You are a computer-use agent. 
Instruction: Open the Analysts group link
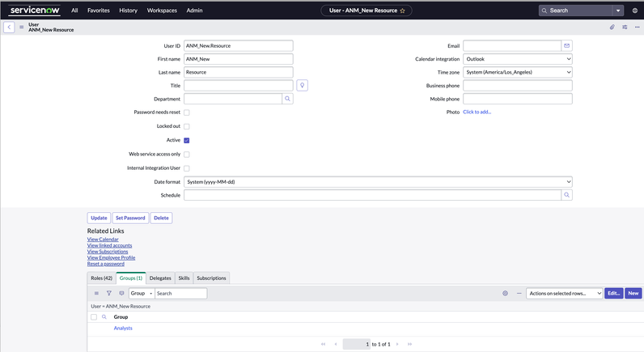(123, 329)
